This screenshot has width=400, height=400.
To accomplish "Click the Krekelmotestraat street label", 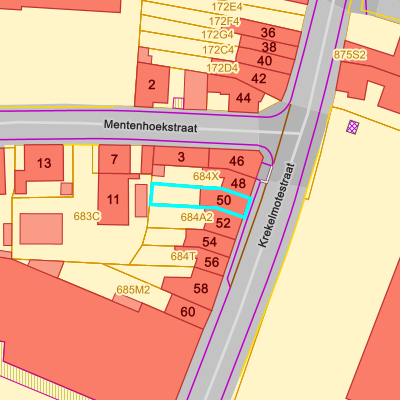I will pos(276,205).
